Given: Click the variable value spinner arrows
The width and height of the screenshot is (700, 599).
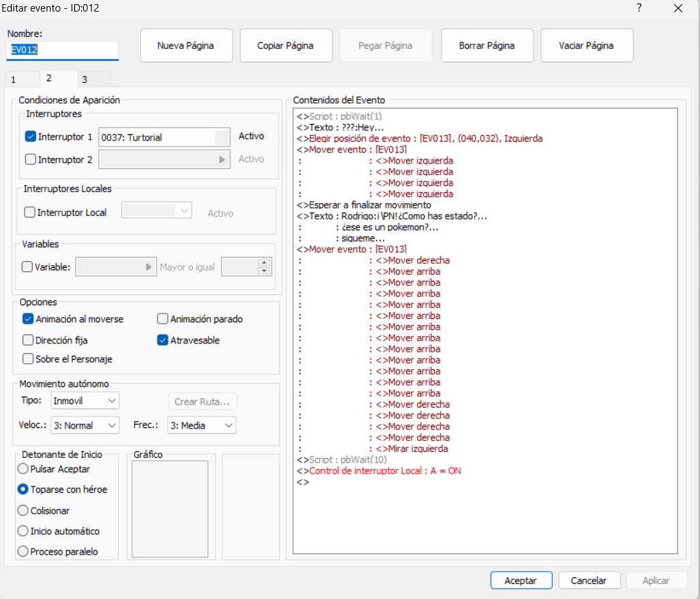Looking at the screenshot, I should pos(264,266).
